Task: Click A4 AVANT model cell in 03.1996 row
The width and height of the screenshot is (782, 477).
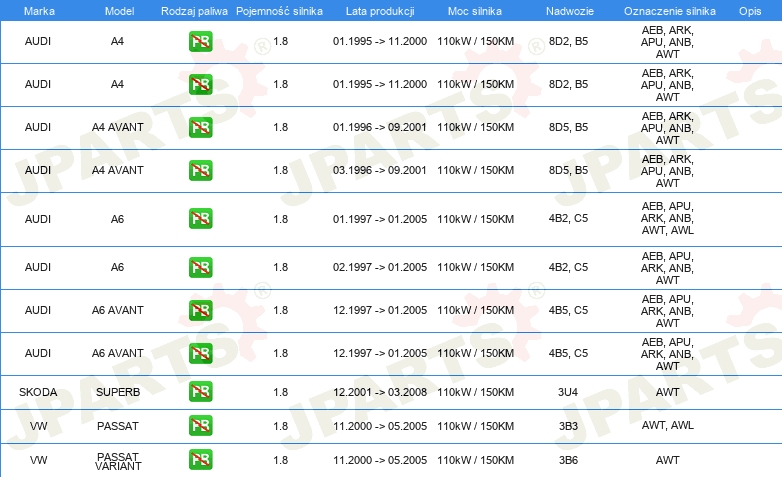Action: pos(118,170)
